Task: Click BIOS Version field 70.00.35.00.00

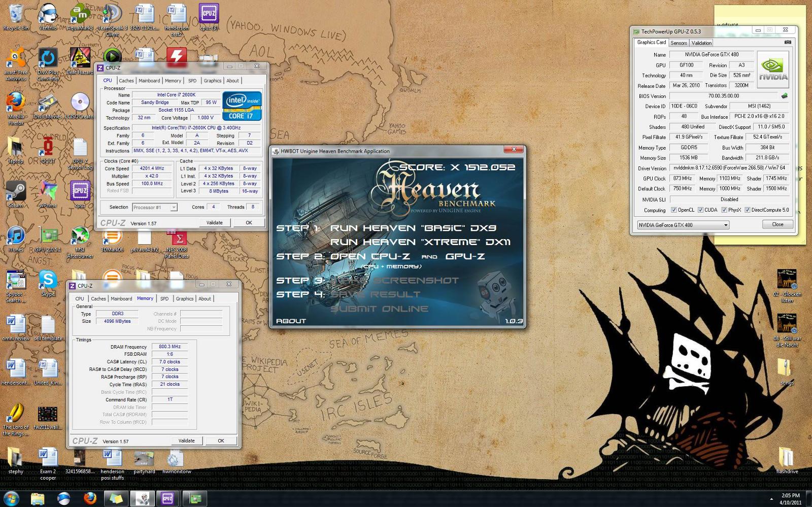Action: (723, 95)
